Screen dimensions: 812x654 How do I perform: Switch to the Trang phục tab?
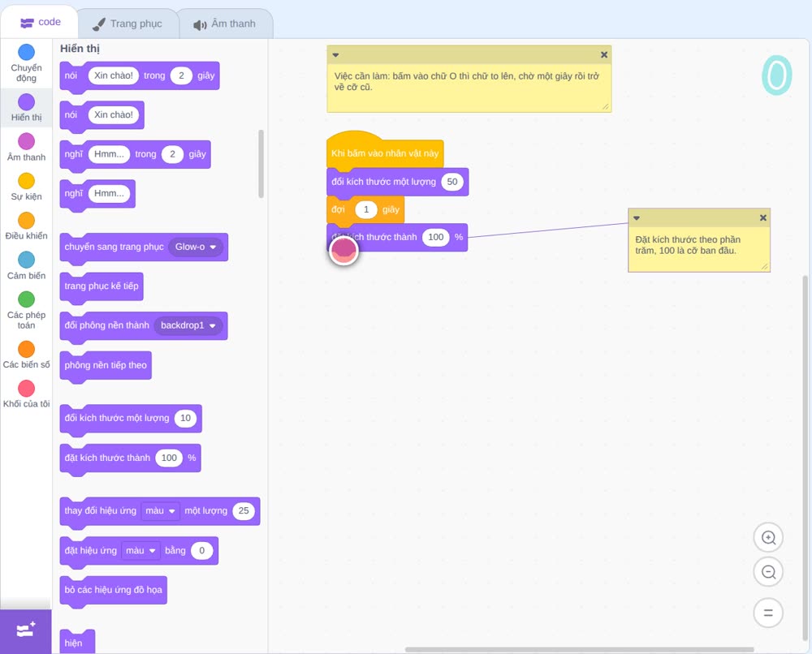[127, 24]
